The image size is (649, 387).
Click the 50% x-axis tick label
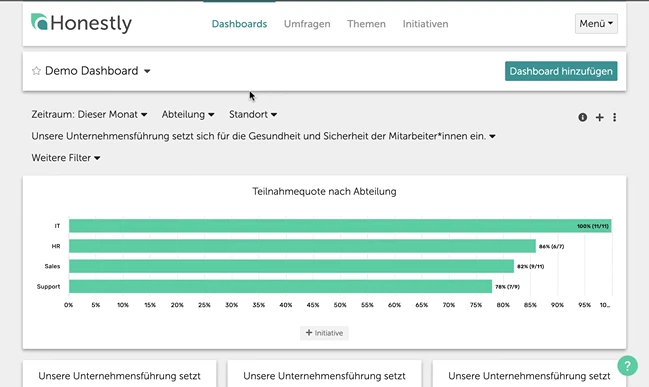[340, 305]
